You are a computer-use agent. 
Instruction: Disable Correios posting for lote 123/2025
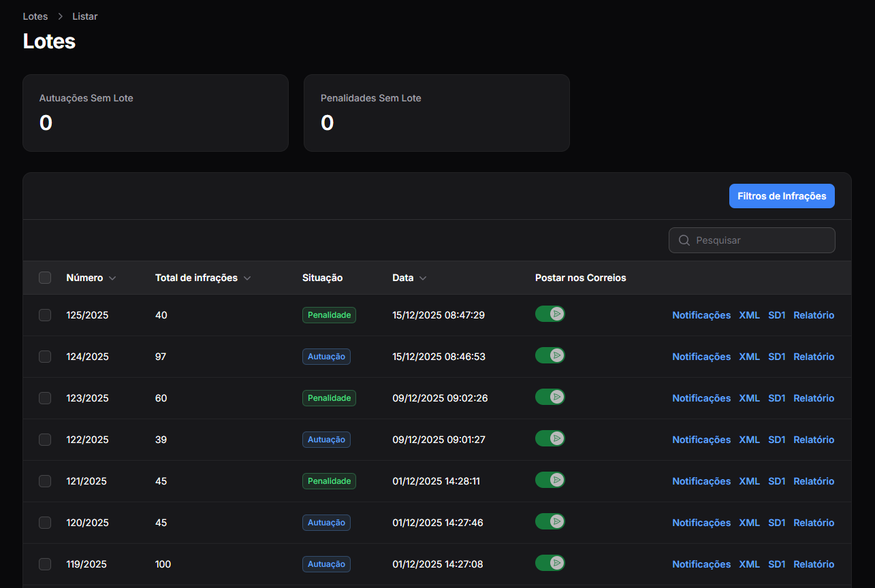550,397
